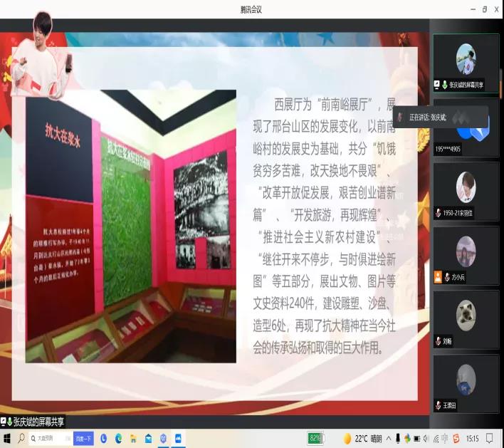Open Windows Start menu

click(x=8, y=438)
